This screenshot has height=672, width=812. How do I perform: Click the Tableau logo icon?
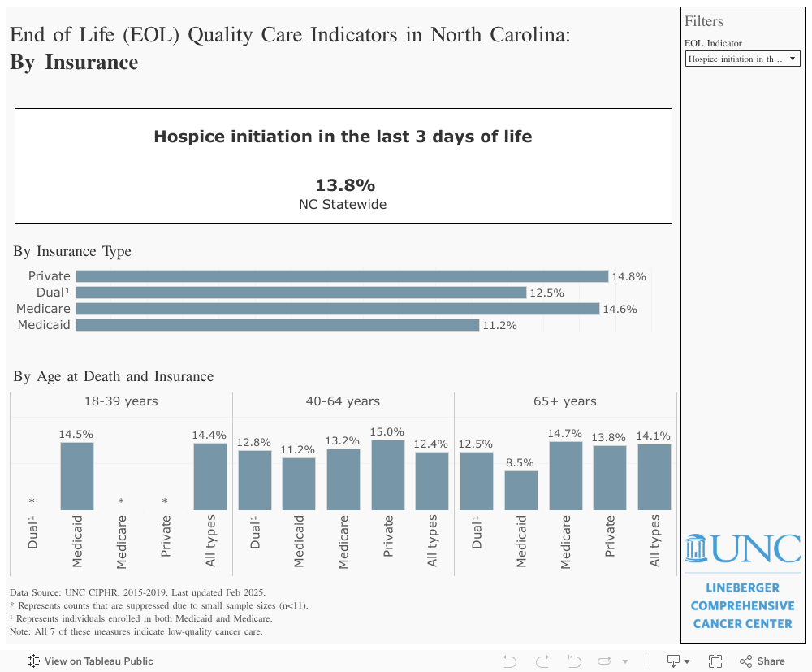point(33,661)
